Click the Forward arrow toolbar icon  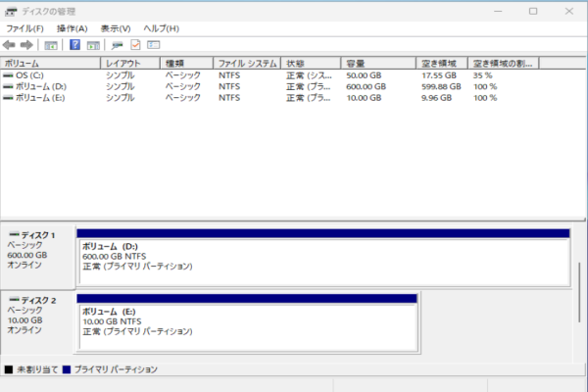(x=25, y=45)
